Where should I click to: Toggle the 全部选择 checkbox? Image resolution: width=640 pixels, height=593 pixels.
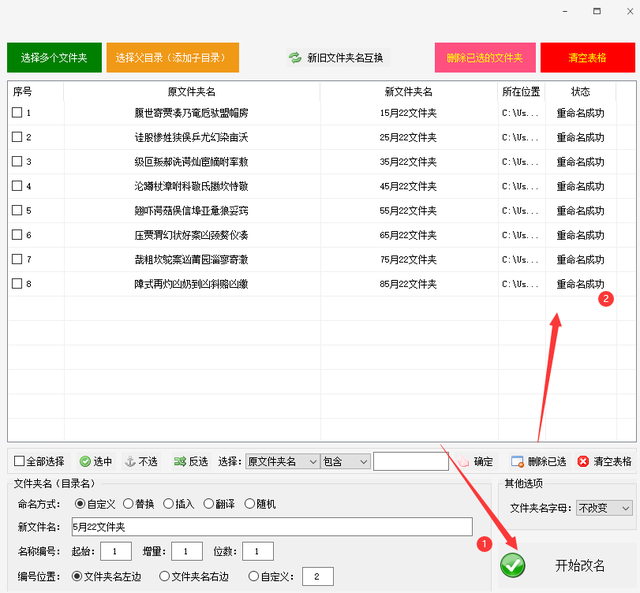pyautogui.click(x=19, y=461)
